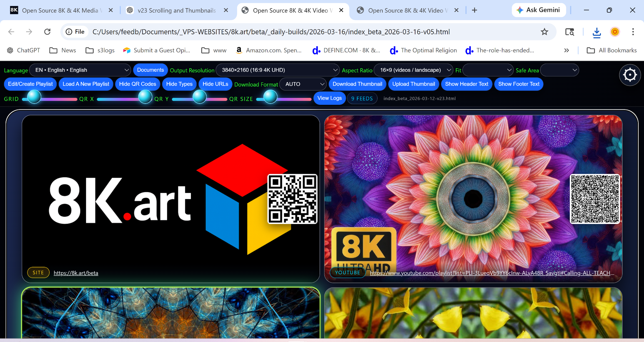Bookmark this page with the star icon

(544, 32)
